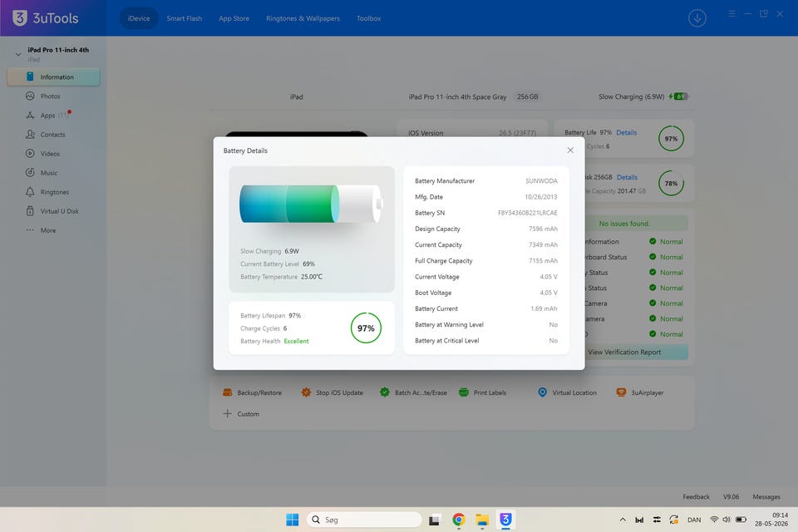Open File Explorer from the taskbar

click(x=482, y=520)
